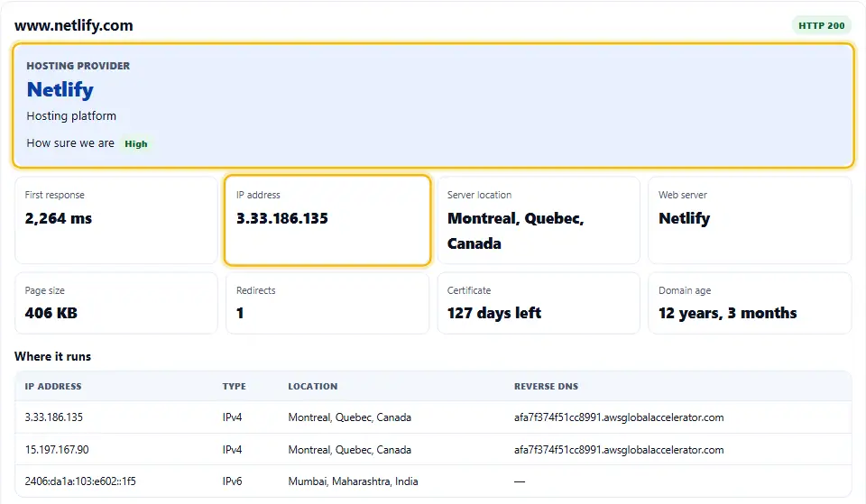
Task: Click the 2406:da1a:103:e602::1f5 IPv6 address
Action: [80, 481]
